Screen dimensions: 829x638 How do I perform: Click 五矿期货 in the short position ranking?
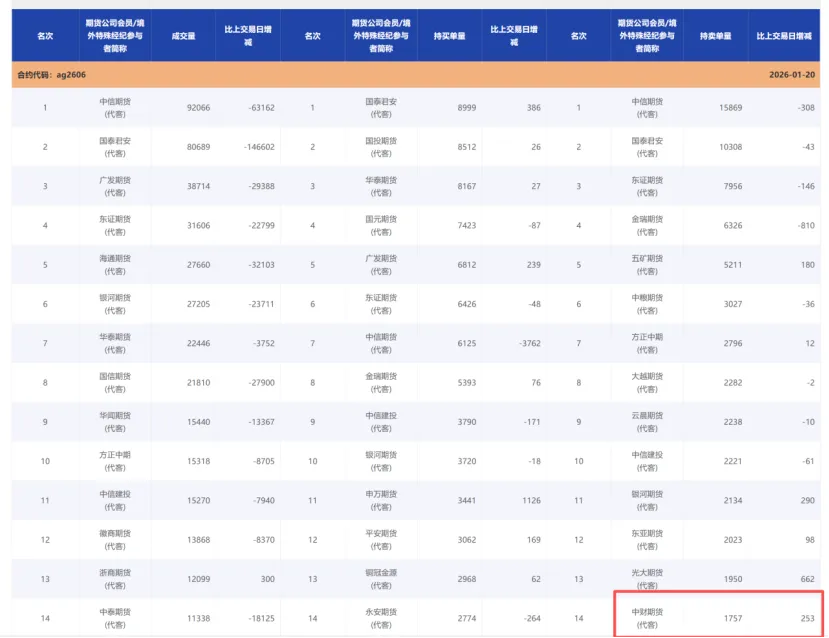coord(648,264)
